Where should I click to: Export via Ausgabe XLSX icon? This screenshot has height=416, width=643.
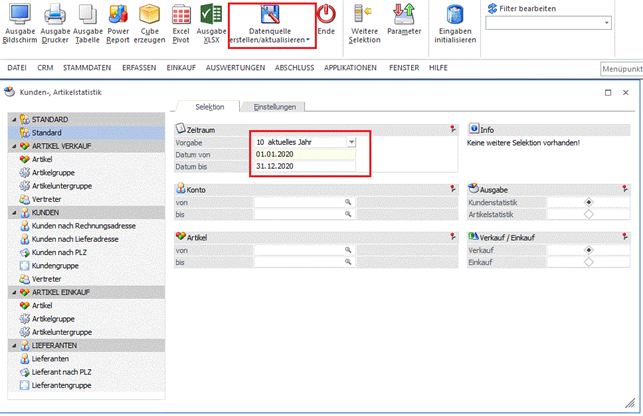pyautogui.click(x=211, y=15)
